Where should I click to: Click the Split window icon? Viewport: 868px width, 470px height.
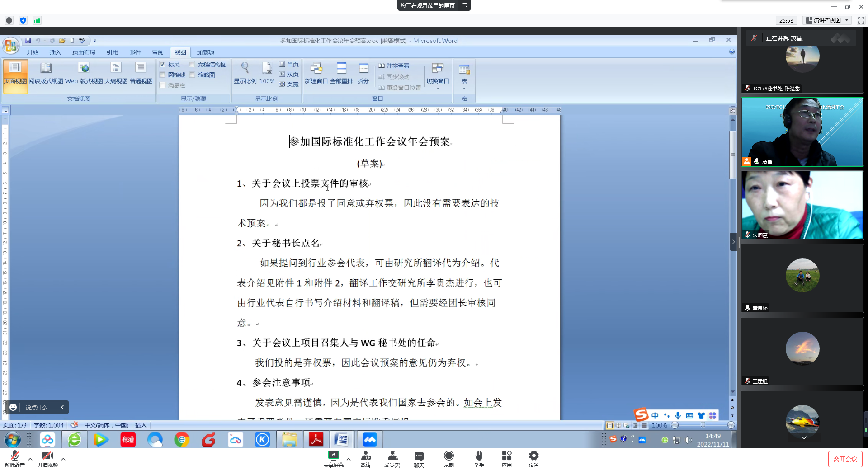coord(363,69)
